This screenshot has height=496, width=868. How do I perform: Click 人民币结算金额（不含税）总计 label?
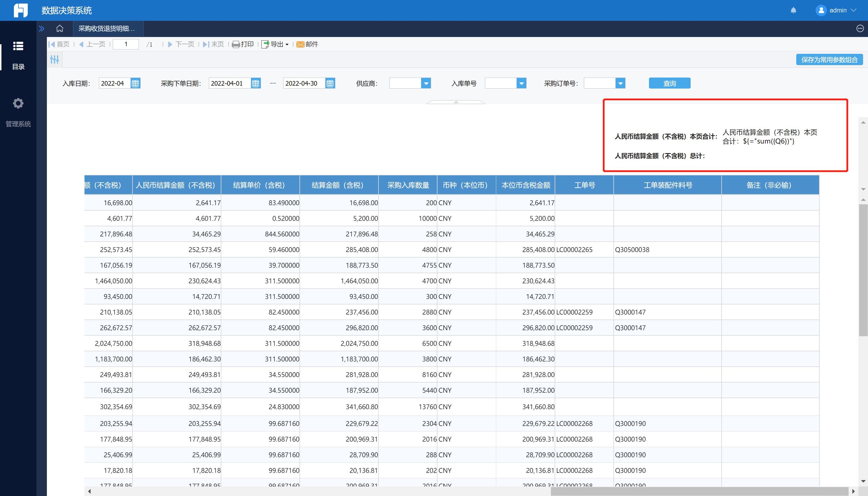[x=660, y=156]
